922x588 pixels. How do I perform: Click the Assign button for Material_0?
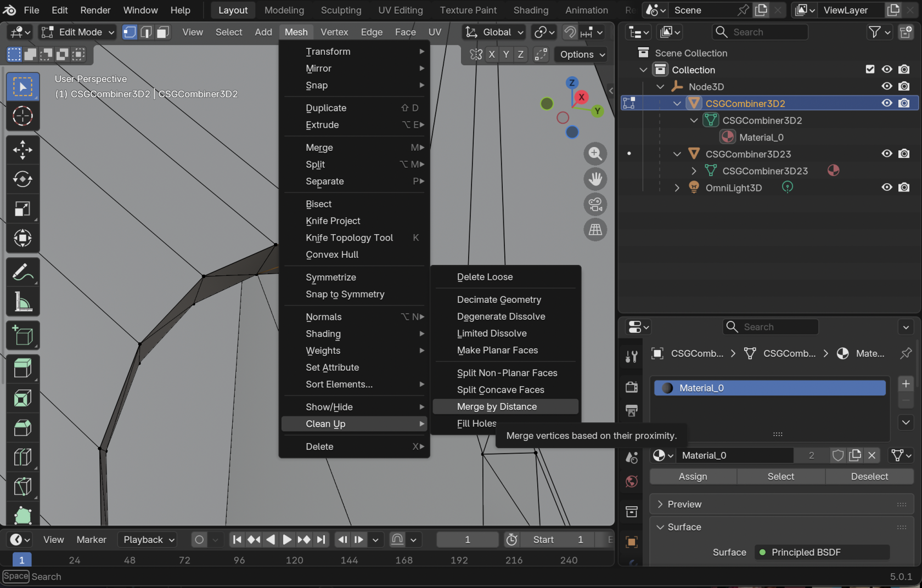(x=692, y=476)
